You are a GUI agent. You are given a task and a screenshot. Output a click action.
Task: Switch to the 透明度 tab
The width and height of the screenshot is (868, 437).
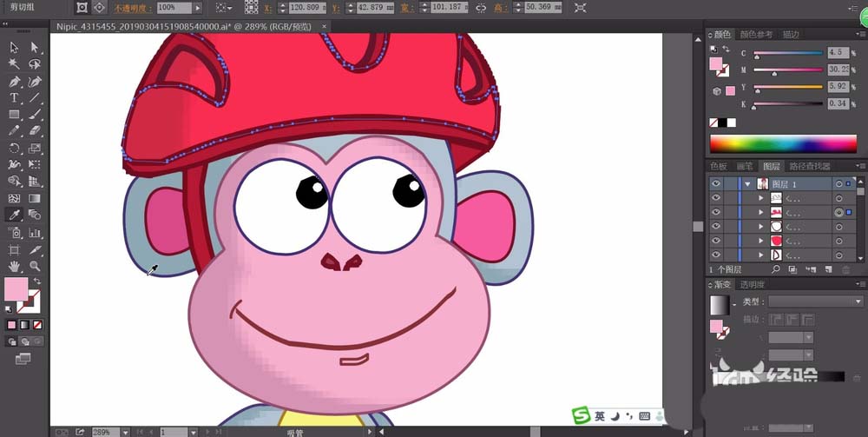point(753,285)
